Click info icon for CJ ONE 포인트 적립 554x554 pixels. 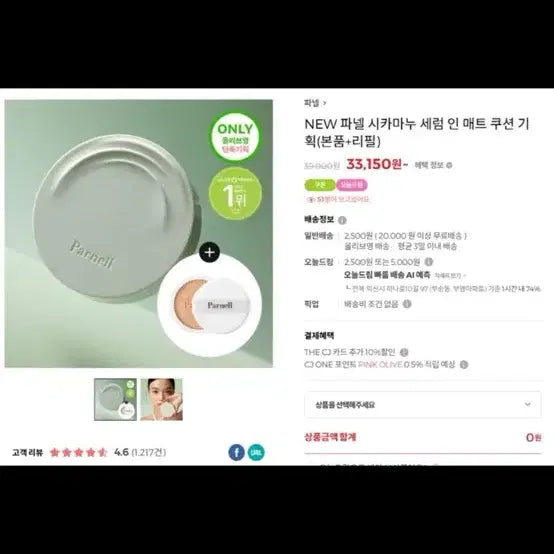(x=464, y=364)
